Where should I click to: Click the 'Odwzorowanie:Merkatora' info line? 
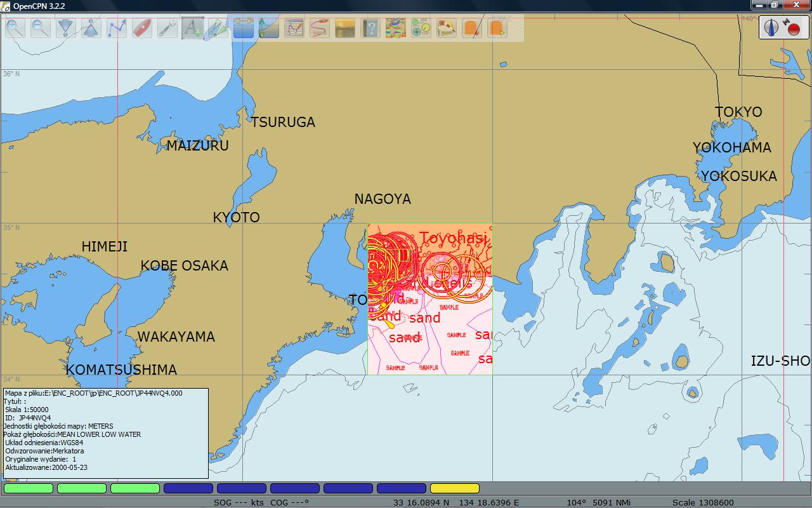point(44,451)
